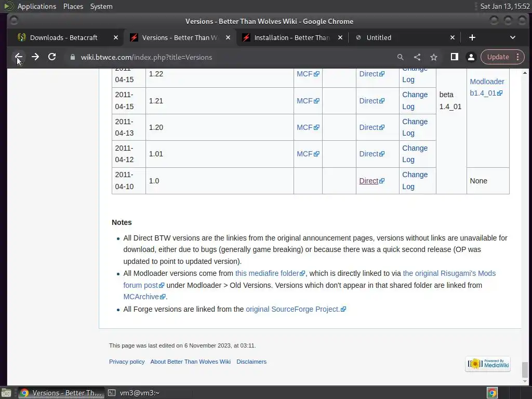Click the clock showing Sat Jan 13
532x399 pixels.
[505, 6]
